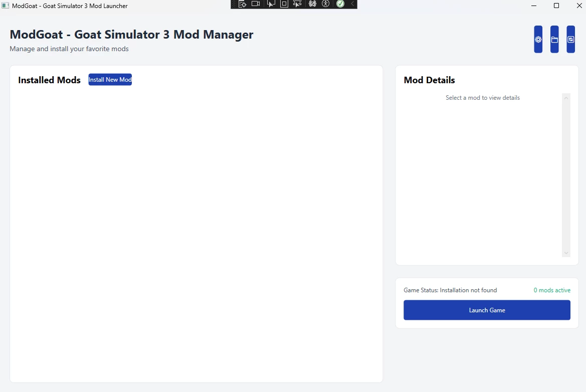Click the 'Manage and install your favorite mods' subtitle

click(69, 49)
